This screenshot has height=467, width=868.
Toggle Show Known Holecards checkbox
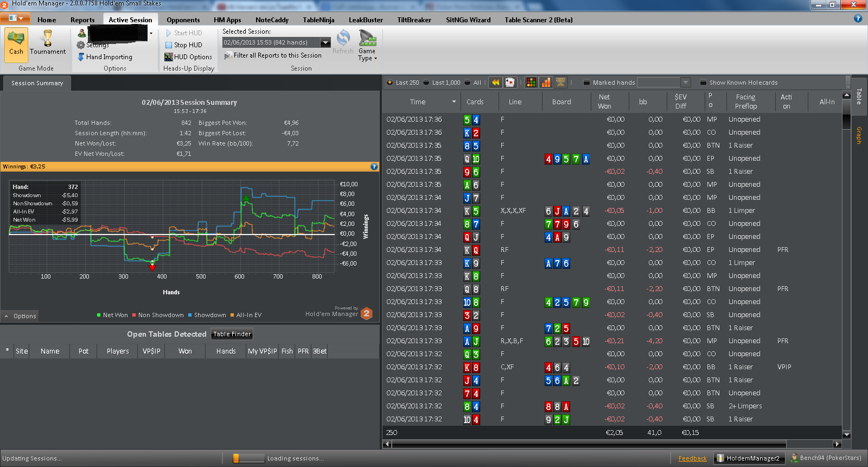point(703,83)
